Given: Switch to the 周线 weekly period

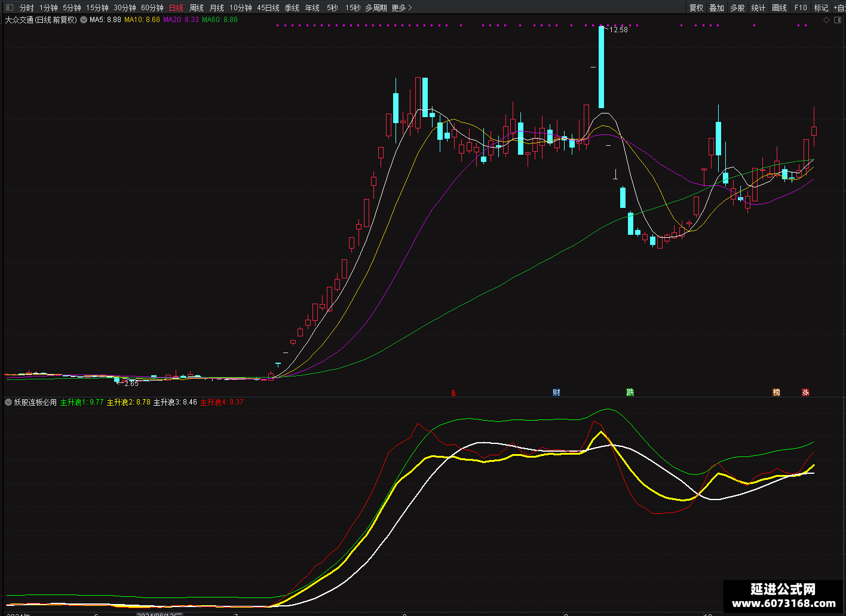Looking at the screenshot, I should [197, 8].
